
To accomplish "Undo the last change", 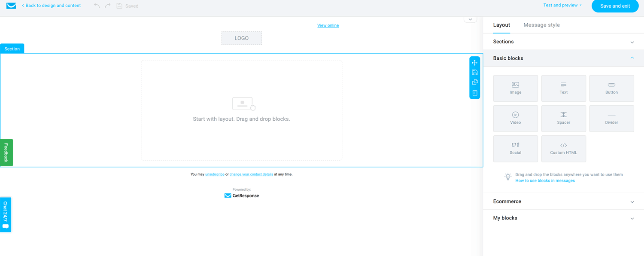I will tap(97, 6).
